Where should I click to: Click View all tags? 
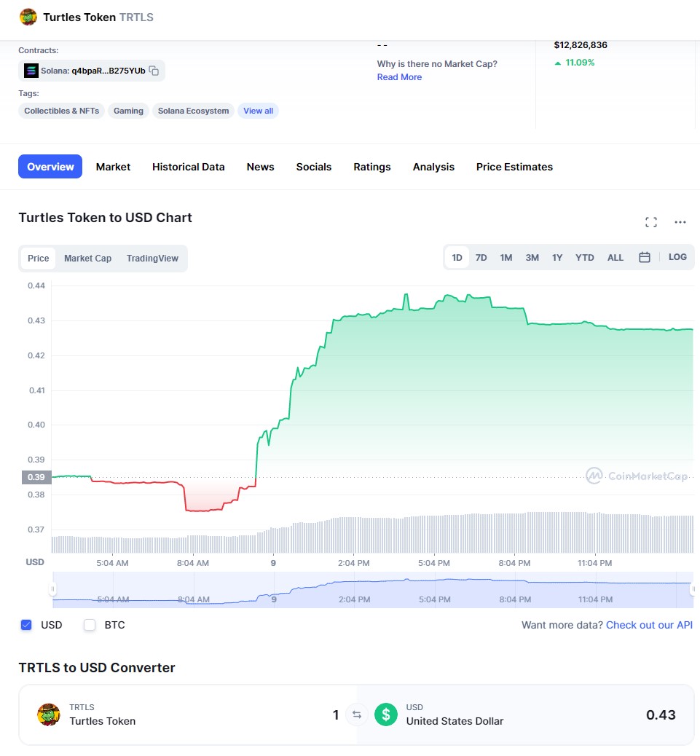point(258,111)
